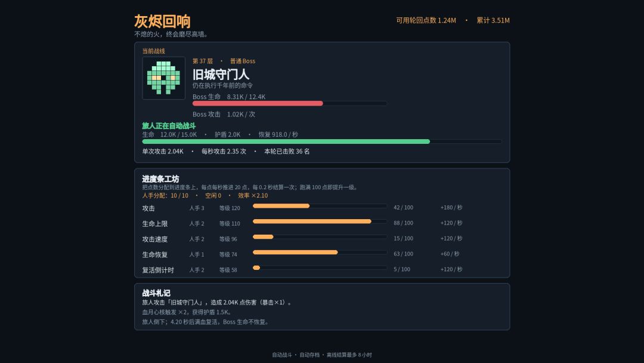The width and height of the screenshot is (644, 363).
Task: Click 人手 1 in 生命恢复 row
Action: [197, 254]
